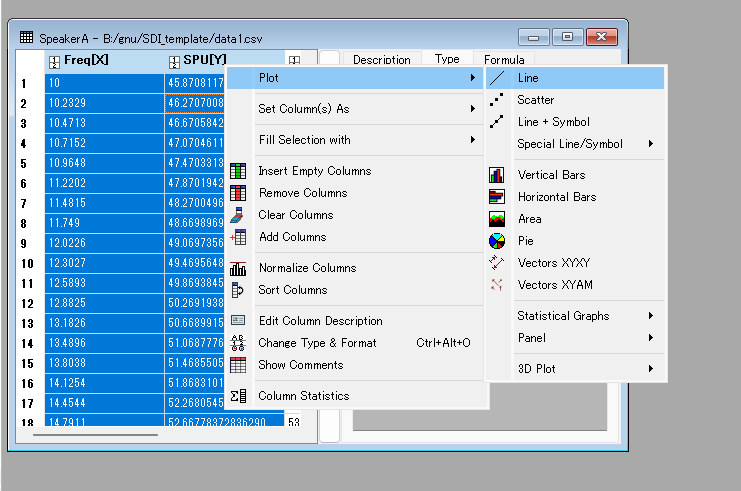Click the Sort Columns icon
The image size is (741, 491).
click(238, 290)
